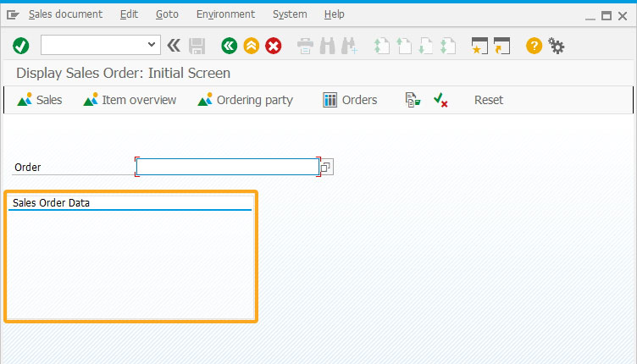
Task: Click the Find Next binoculars icon
Action: pyautogui.click(x=349, y=46)
